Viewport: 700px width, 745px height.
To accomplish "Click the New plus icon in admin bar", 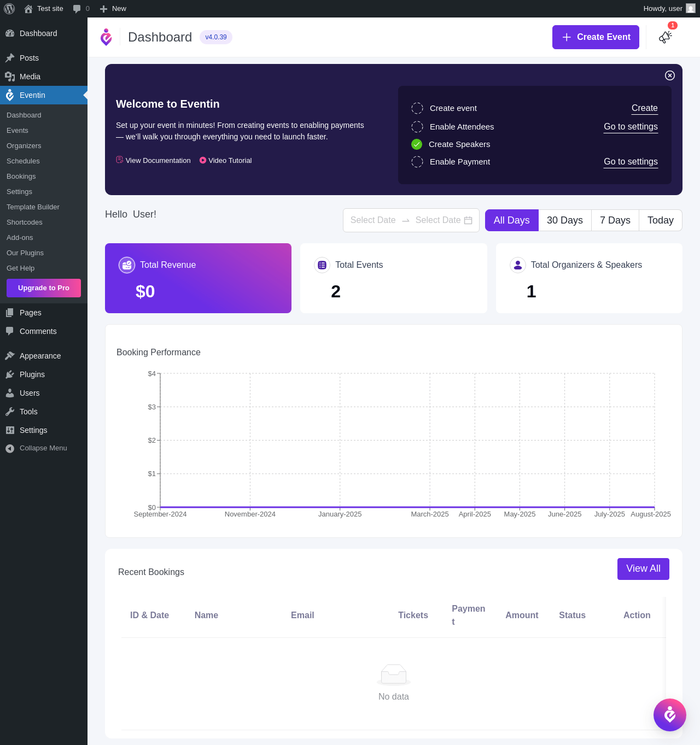I will (x=103, y=9).
